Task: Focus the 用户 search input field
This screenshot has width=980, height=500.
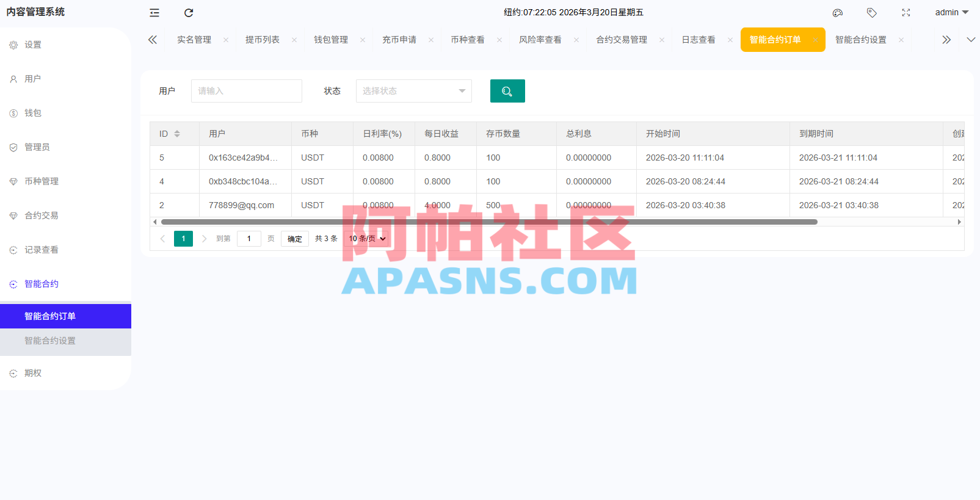Action: pos(247,91)
